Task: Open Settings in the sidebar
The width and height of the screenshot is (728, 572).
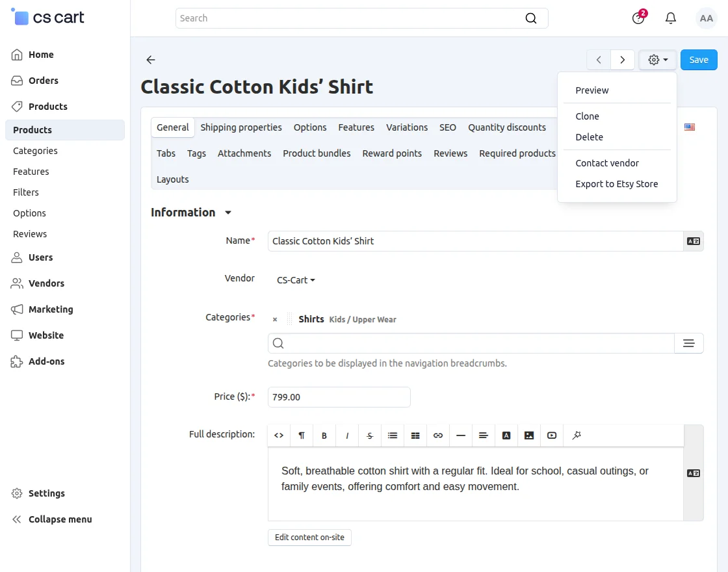Action: tap(38, 493)
